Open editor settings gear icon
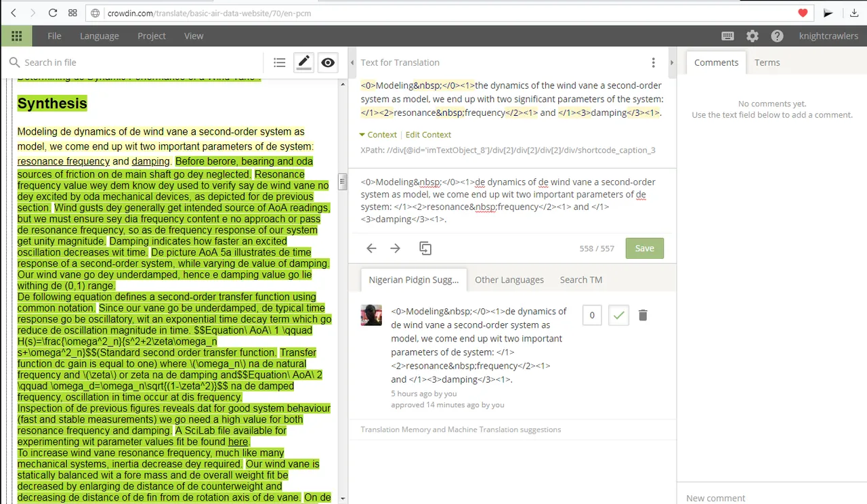867x504 pixels. [x=753, y=36]
